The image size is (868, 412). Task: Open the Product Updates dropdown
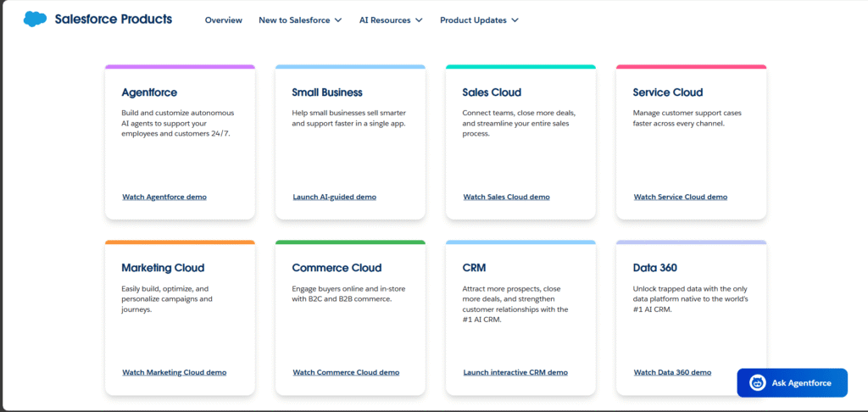coord(479,20)
